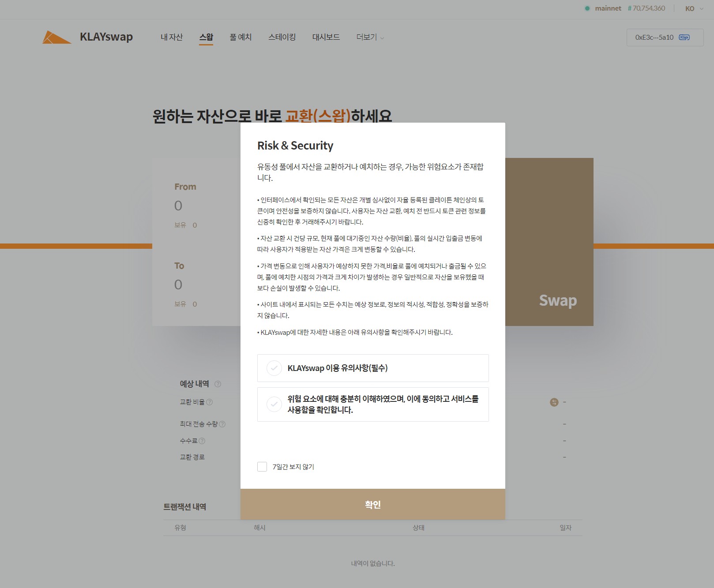The width and height of the screenshot is (714, 588).
Task: Open the 스테이킹 page
Action: coord(282,37)
